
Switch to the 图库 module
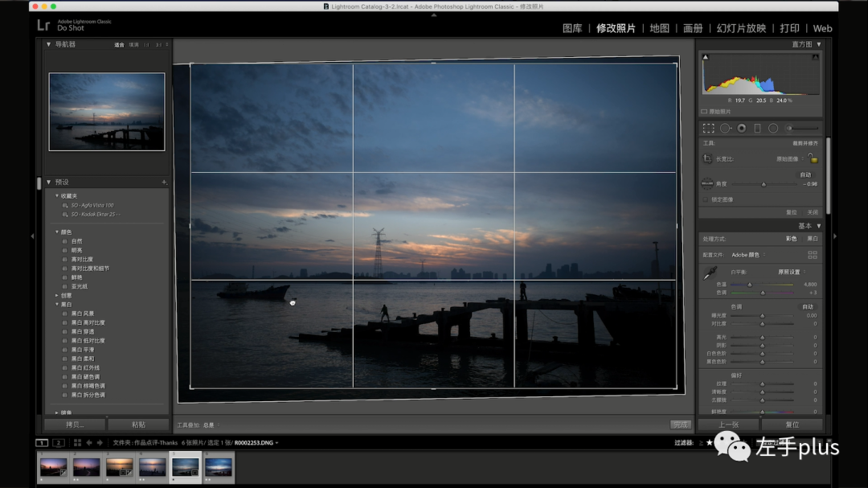572,28
